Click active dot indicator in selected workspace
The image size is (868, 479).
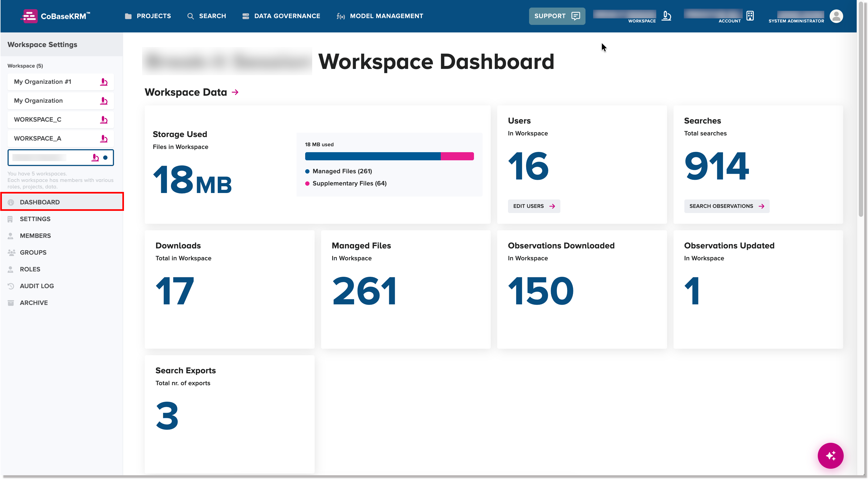tap(105, 158)
